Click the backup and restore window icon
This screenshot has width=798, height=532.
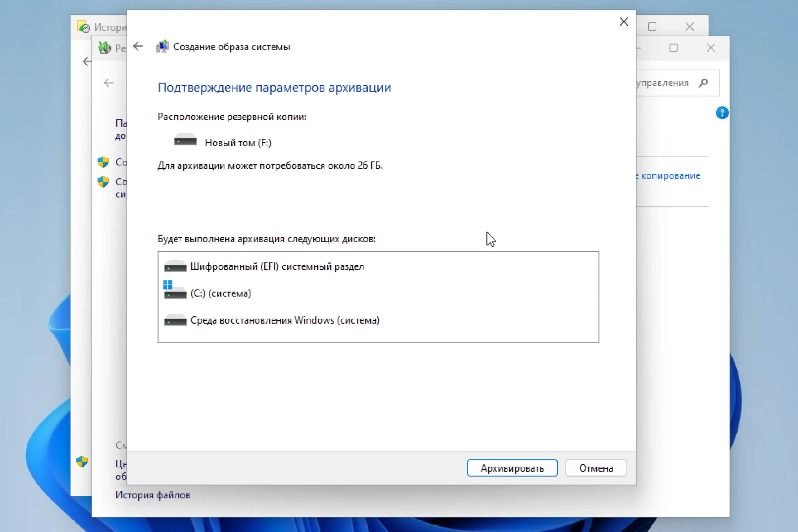click(104, 48)
